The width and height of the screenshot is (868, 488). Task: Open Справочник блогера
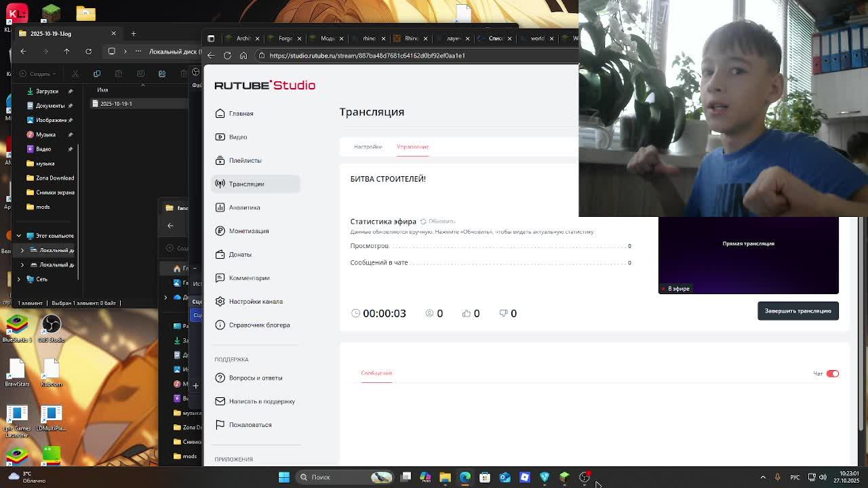pos(255,325)
